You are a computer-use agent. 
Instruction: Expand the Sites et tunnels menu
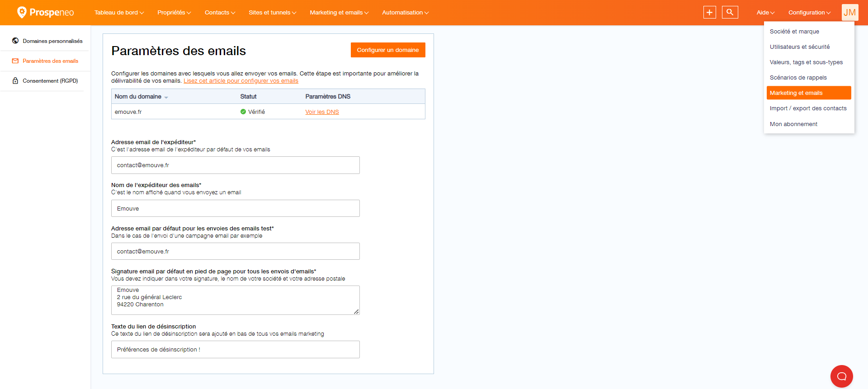(273, 13)
